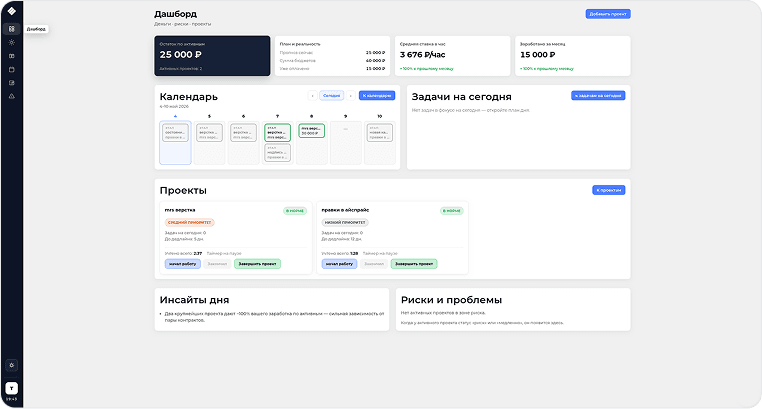
Task: Open settings gear at sidebar bottom
Action: tap(12, 365)
